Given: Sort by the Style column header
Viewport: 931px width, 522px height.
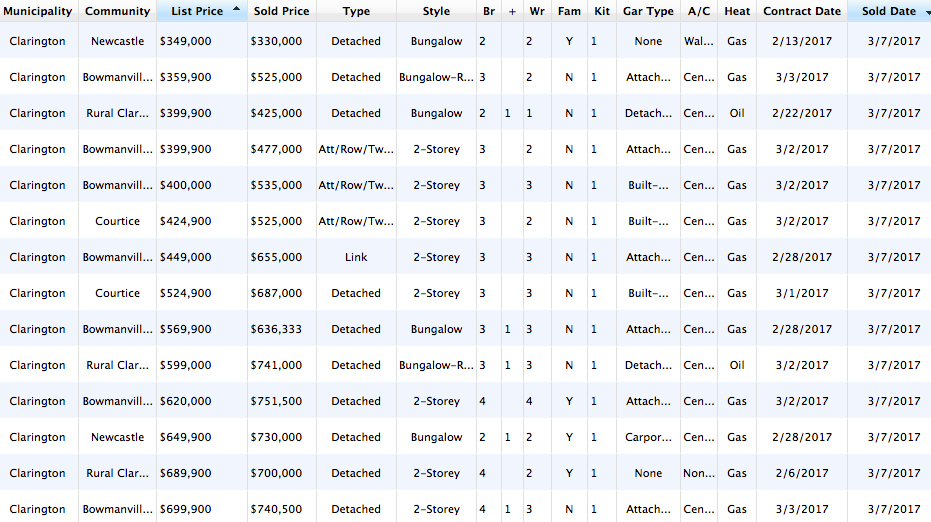Looking at the screenshot, I should [x=436, y=12].
